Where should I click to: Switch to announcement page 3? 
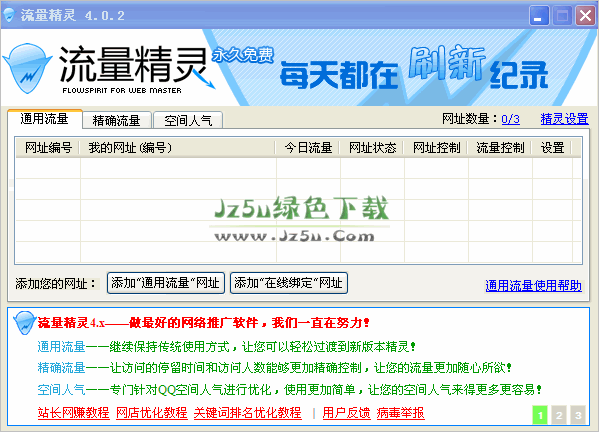click(x=578, y=415)
